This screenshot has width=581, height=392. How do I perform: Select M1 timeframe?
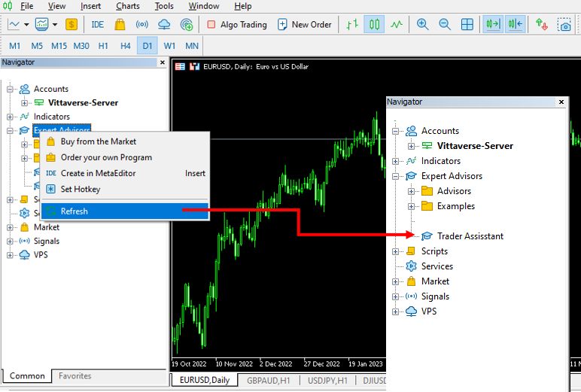pyautogui.click(x=15, y=46)
